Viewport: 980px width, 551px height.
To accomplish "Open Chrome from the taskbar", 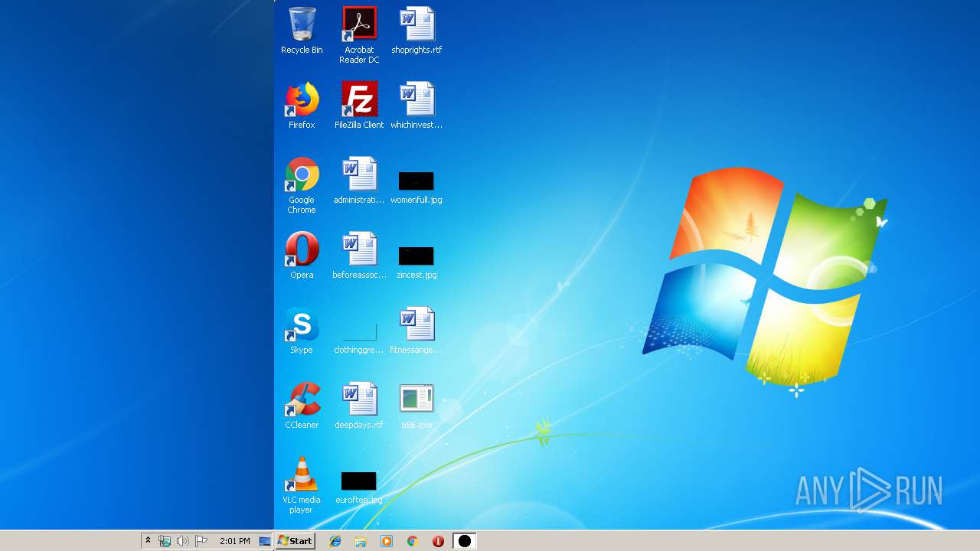I will click(412, 541).
